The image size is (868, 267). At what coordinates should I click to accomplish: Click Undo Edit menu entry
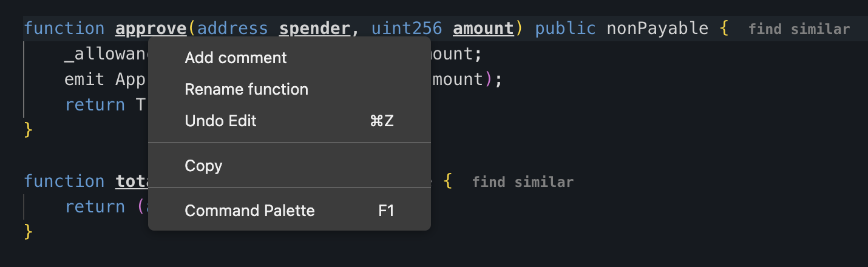point(220,121)
